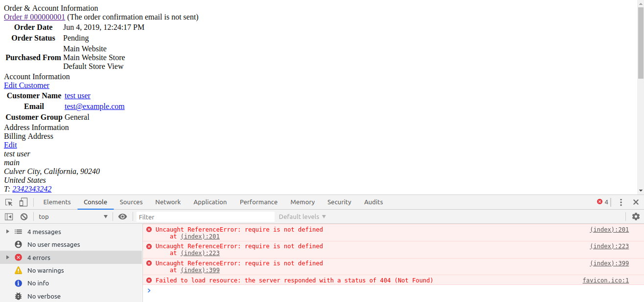This screenshot has width=644, height=302.
Task: Show or hide the console sidebar
Action: 9,217
